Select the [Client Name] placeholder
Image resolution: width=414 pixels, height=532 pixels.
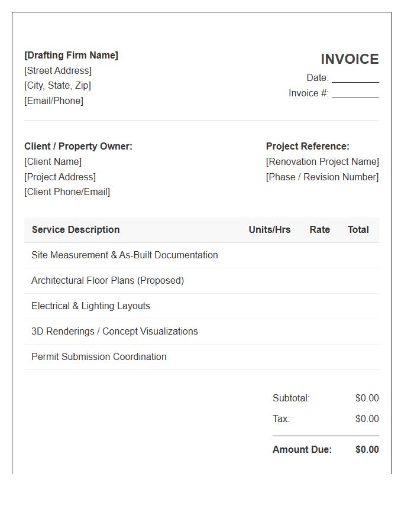53,161
